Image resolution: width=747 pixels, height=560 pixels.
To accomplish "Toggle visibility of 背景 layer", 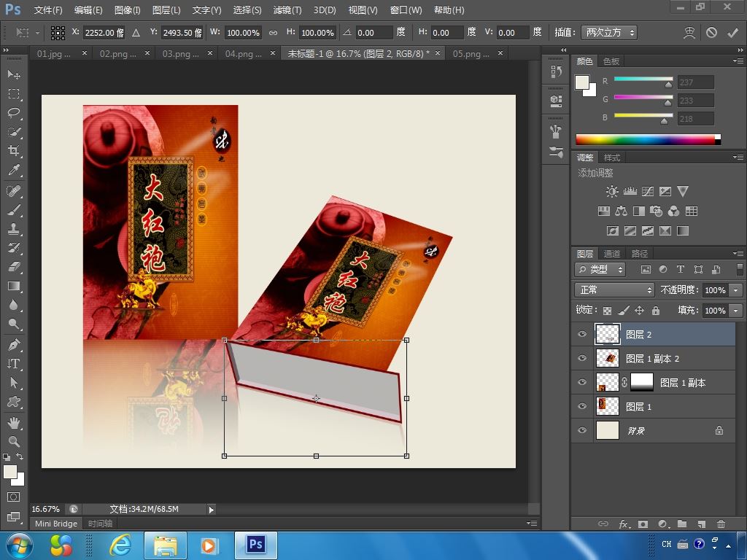I will coord(582,431).
